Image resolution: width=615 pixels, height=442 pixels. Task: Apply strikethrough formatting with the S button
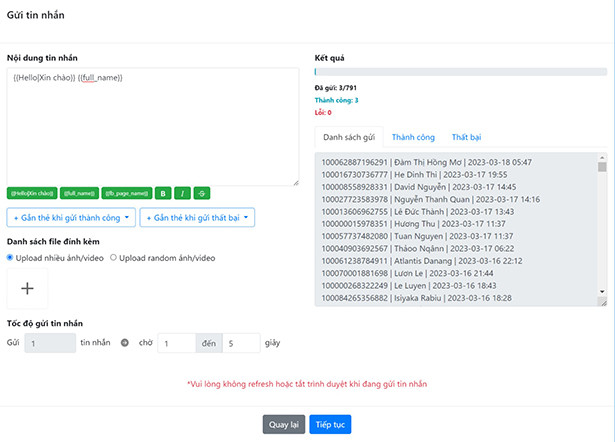(x=202, y=193)
